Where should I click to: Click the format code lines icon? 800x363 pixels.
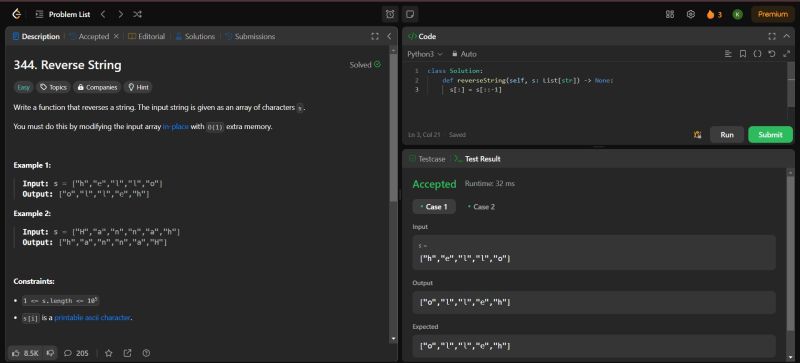point(728,54)
